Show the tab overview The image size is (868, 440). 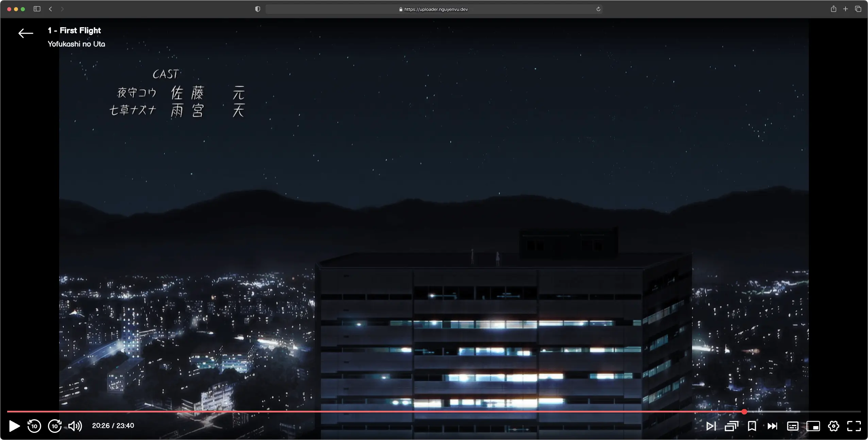tap(858, 9)
